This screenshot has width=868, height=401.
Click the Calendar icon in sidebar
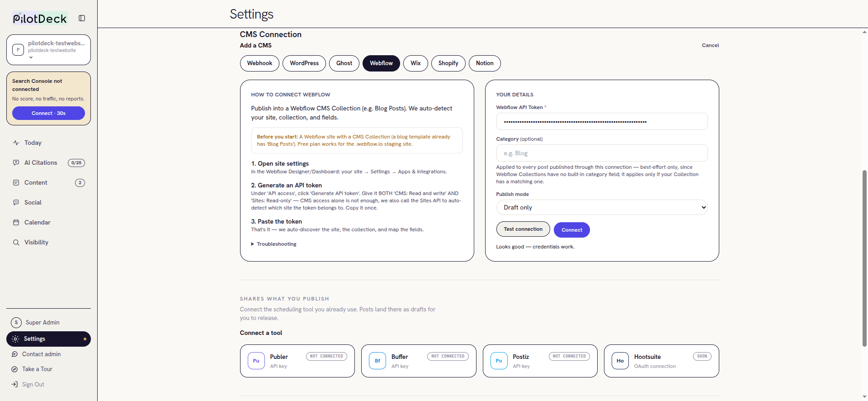point(16,222)
